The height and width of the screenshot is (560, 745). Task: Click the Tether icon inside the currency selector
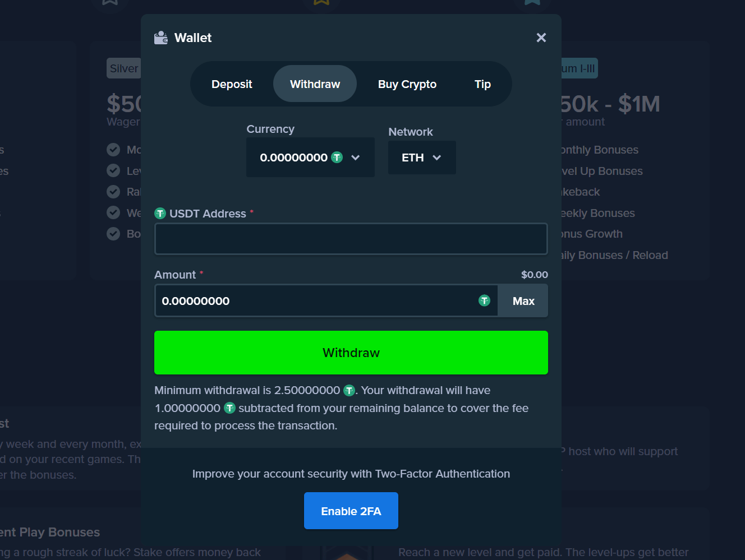(x=337, y=158)
